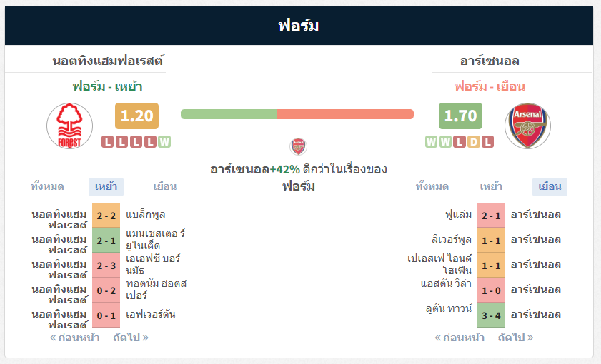Select the highlighted เยือน tab under Arsenal
Viewport: 601px width, 364px height.
(550, 187)
